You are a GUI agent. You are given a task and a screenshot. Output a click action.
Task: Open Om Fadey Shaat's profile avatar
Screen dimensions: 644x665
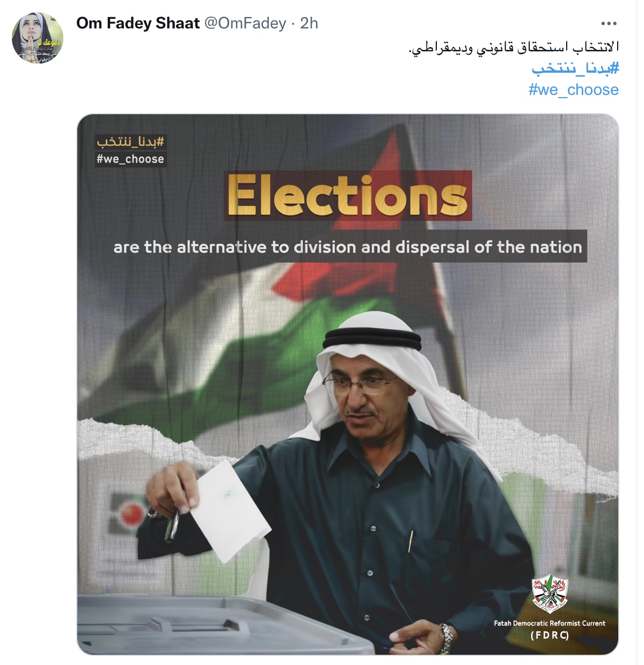38,38
